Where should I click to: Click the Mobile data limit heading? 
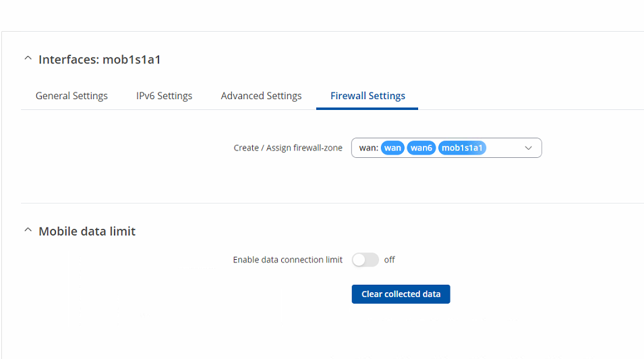(x=87, y=231)
